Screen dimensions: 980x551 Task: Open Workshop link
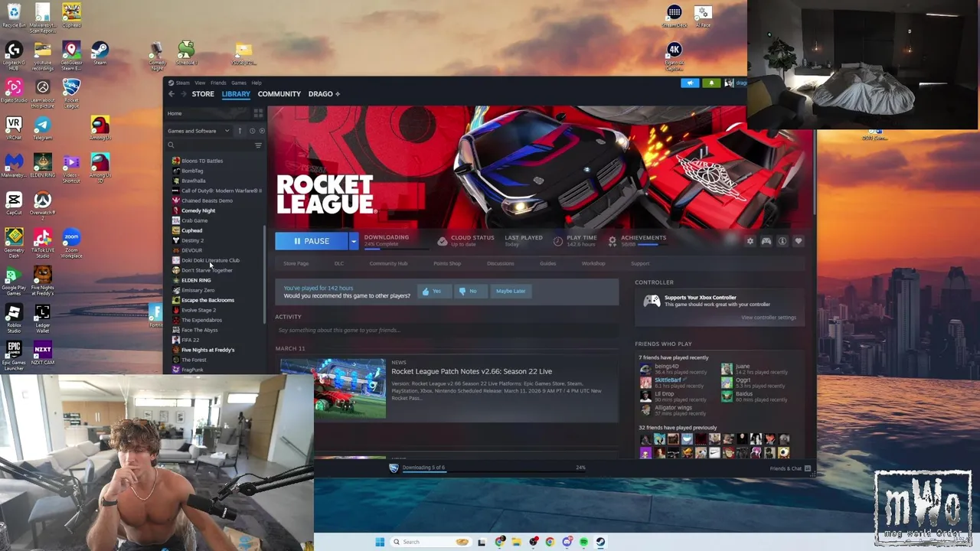[x=593, y=263]
